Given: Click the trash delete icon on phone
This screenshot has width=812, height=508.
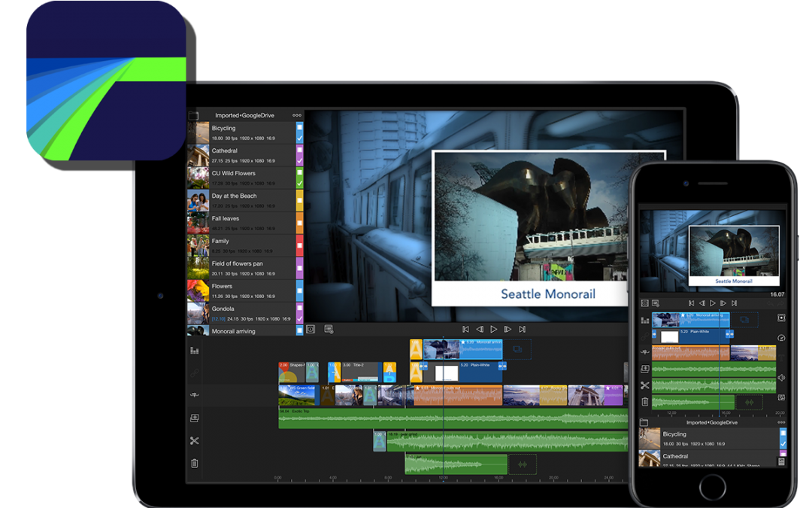Looking at the screenshot, I should (645, 401).
